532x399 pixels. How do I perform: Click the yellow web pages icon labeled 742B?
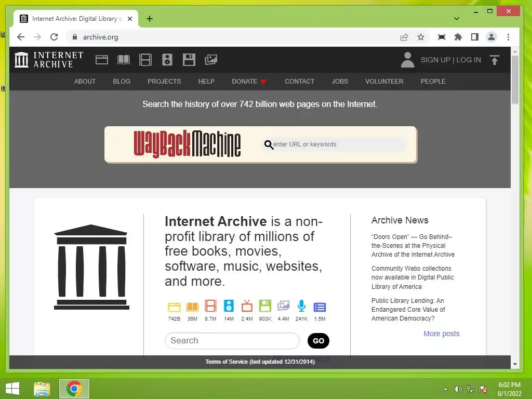pyautogui.click(x=174, y=307)
